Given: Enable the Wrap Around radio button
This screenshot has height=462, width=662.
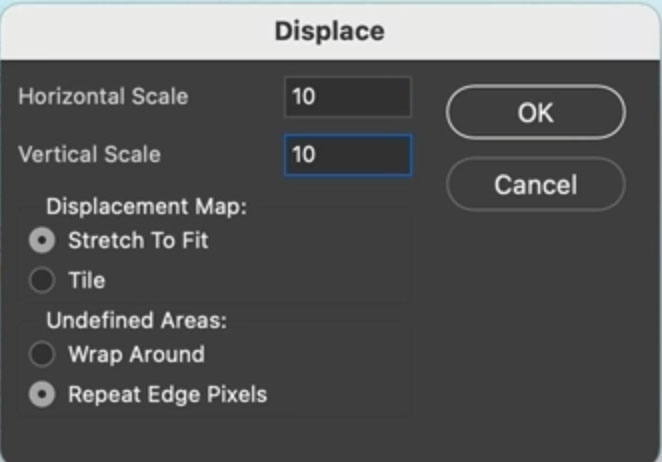Looking at the screenshot, I should click(x=42, y=354).
